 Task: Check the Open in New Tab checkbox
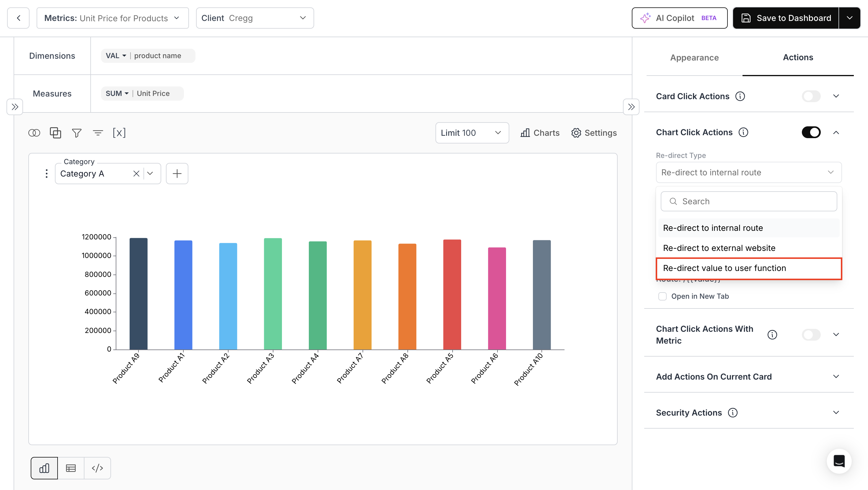point(663,296)
